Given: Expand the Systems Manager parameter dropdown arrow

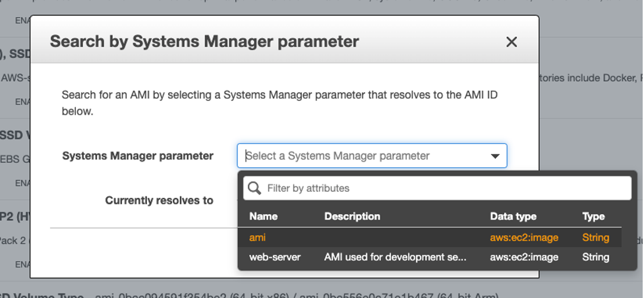Looking at the screenshot, I should (495, 156).
